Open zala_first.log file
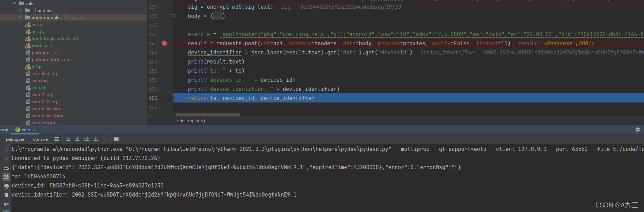This screenshot has height=212, width=644. pyautogui.click(x=44, y=74)
